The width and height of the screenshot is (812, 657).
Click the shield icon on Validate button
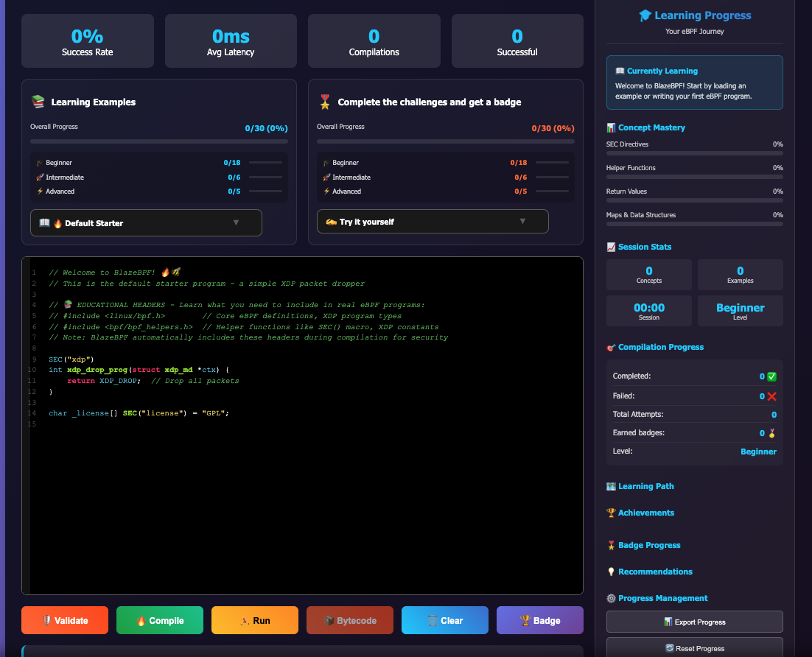46,620
